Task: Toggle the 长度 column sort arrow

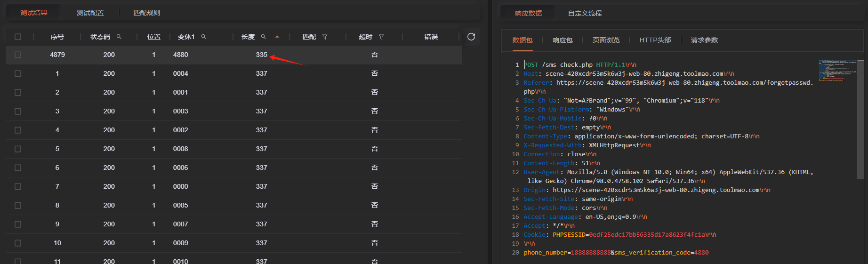Action: point(277,37)
